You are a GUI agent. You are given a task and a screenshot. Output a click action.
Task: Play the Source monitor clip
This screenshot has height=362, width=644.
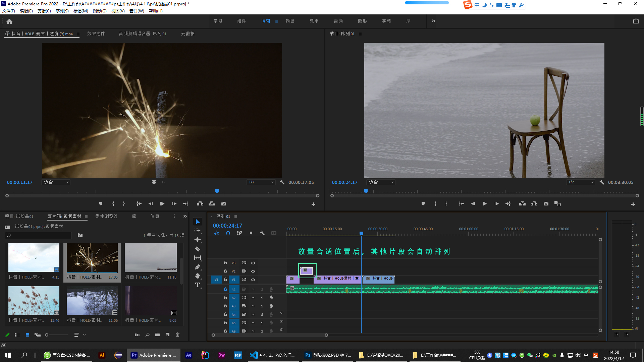pyautogui.click(x=162, y=203)
